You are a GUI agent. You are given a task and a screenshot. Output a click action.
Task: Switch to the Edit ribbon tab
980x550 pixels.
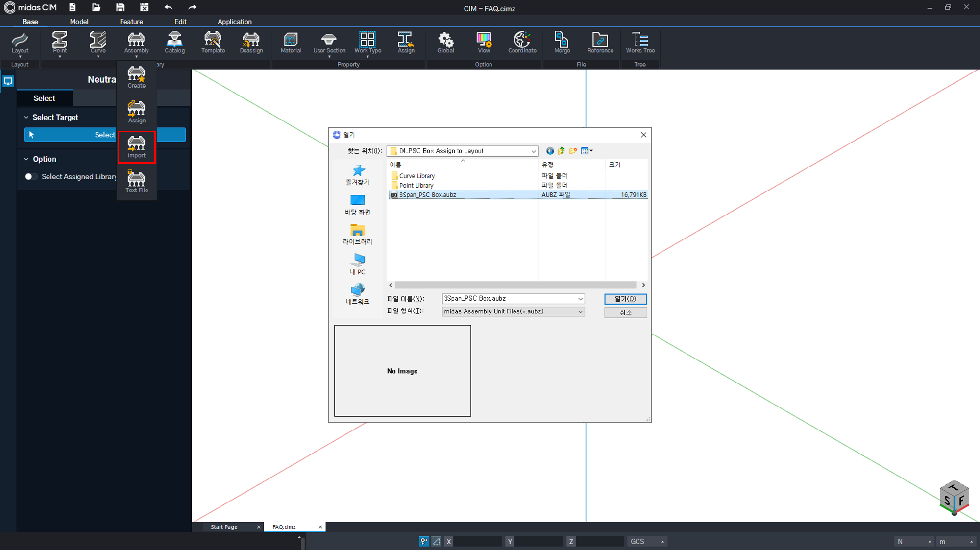pyautogui.click(x=180, y=22)
